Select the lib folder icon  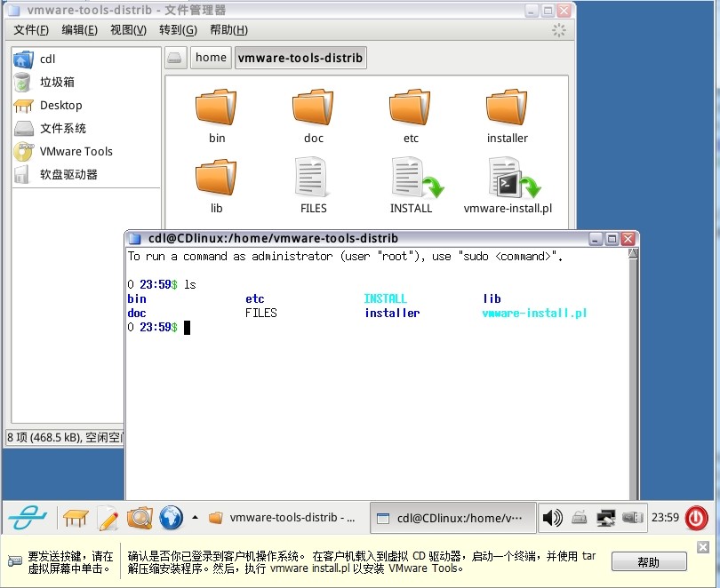pos(216,177)
